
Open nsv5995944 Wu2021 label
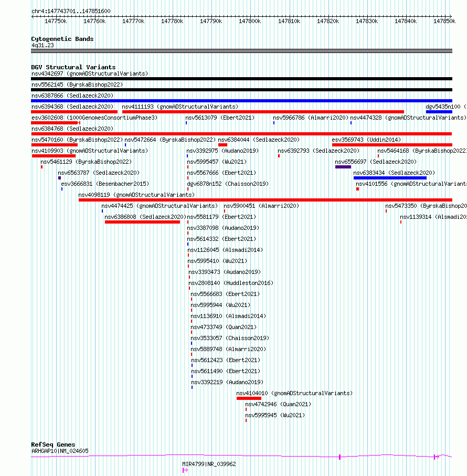pos(220,305)
